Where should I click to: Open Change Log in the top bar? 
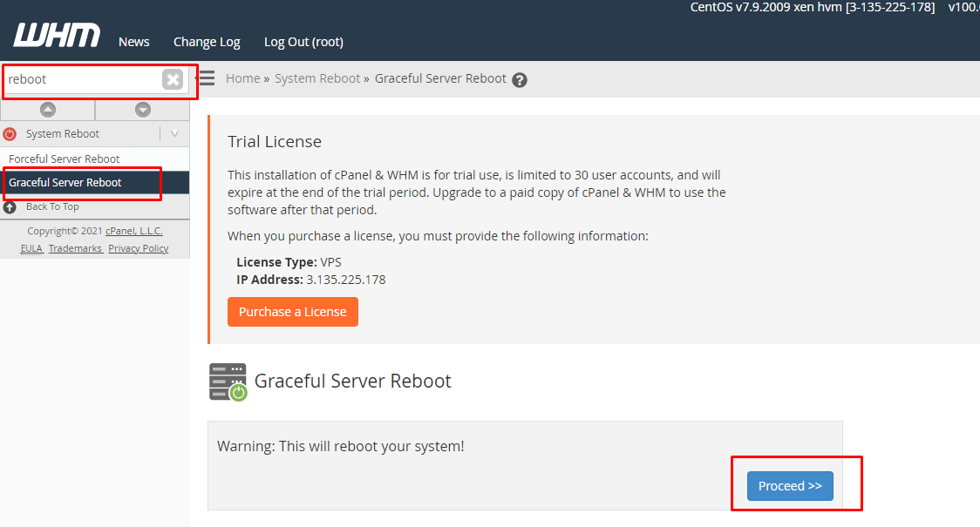point(207,42)
